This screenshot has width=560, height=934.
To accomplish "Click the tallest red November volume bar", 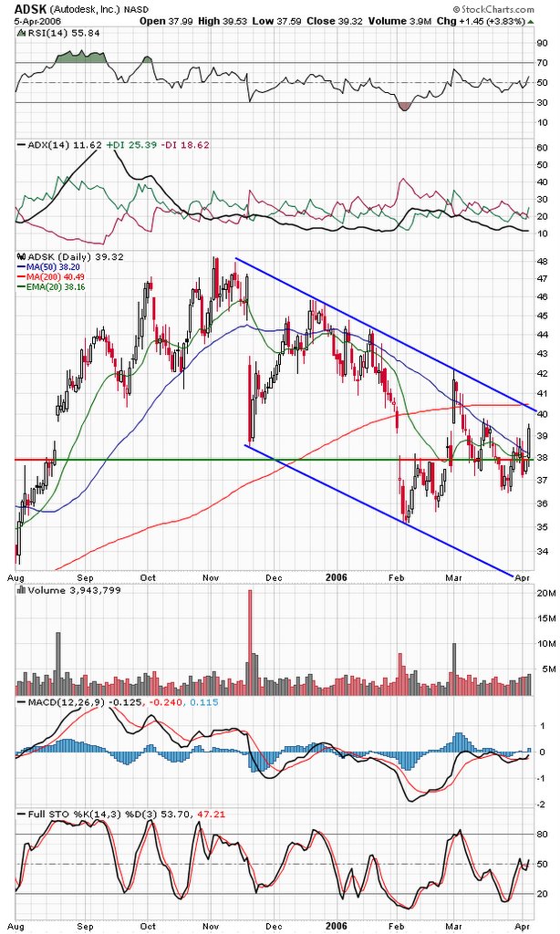I will (x=250, y=643).
